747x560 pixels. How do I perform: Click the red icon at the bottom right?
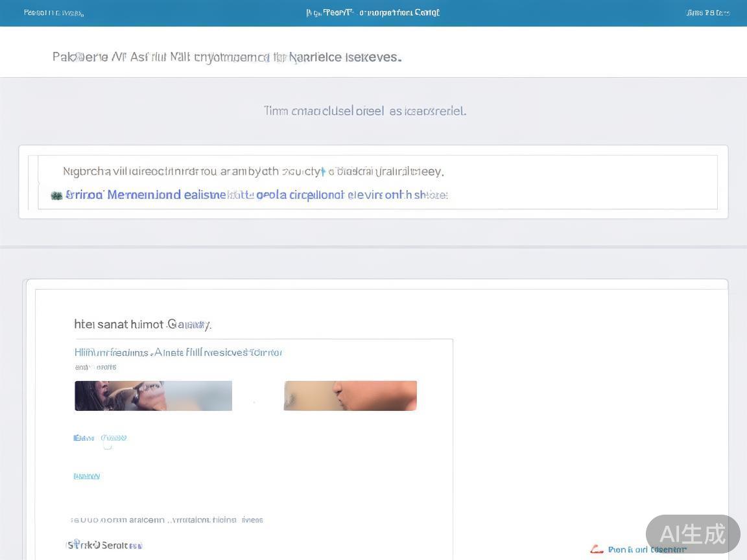[x=597, y=550]
